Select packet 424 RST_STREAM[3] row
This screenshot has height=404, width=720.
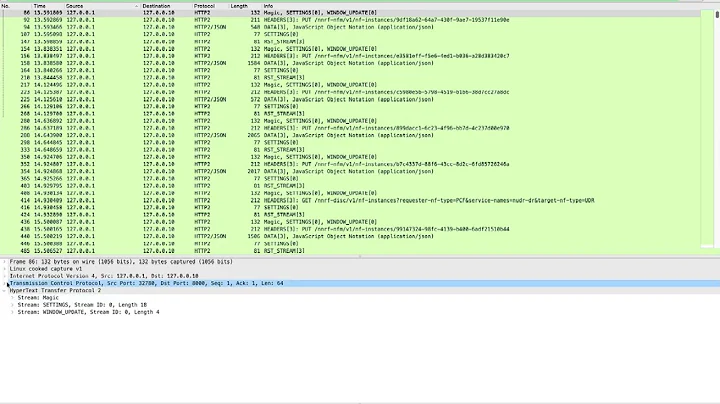tap(350, 214)
